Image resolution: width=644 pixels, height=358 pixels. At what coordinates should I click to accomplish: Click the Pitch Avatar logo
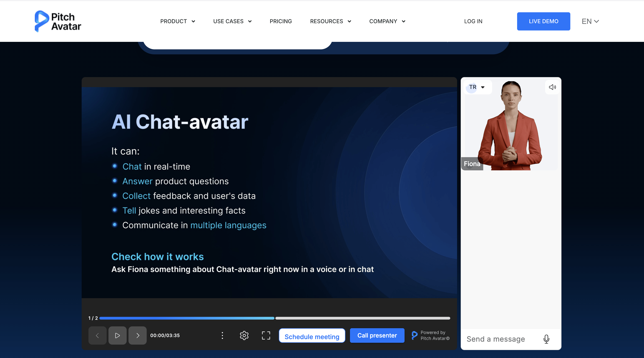(x=58, y=21)
